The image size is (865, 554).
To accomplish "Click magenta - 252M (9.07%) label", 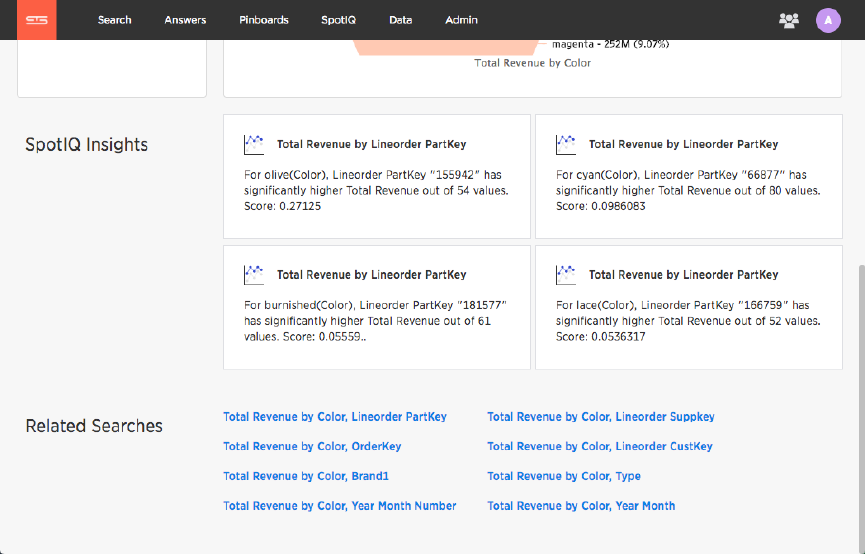I will point(610,44).
